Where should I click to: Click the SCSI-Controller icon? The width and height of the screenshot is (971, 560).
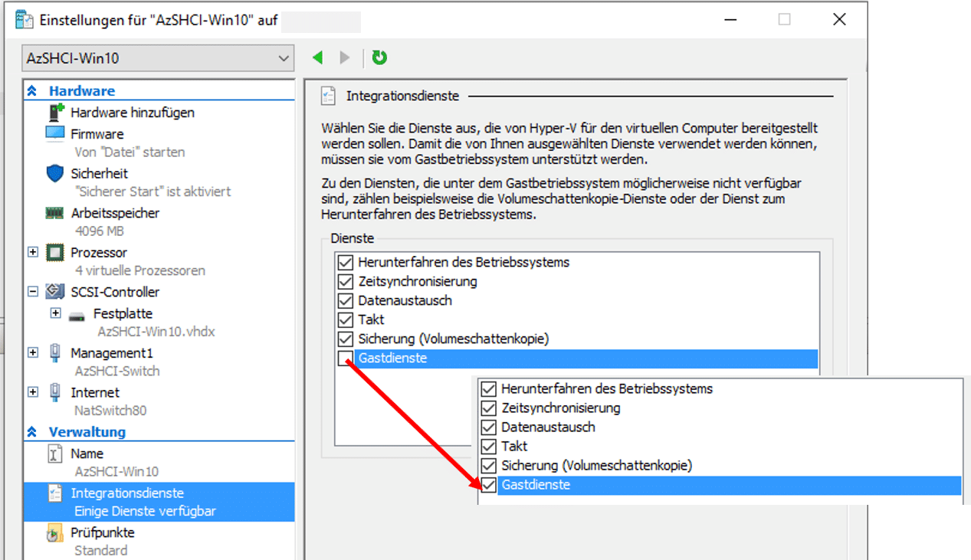(x=55, y=292)
